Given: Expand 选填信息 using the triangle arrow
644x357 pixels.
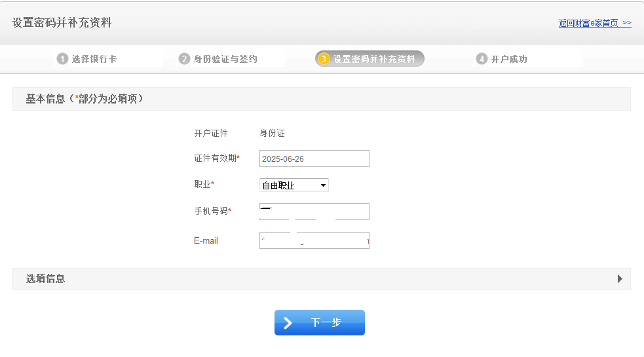Looking at the screenshot, I should click(620, 279).
